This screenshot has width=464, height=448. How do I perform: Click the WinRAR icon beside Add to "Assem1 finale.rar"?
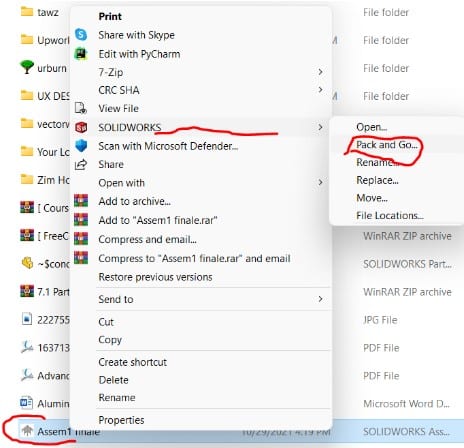[x=81, y=220]
